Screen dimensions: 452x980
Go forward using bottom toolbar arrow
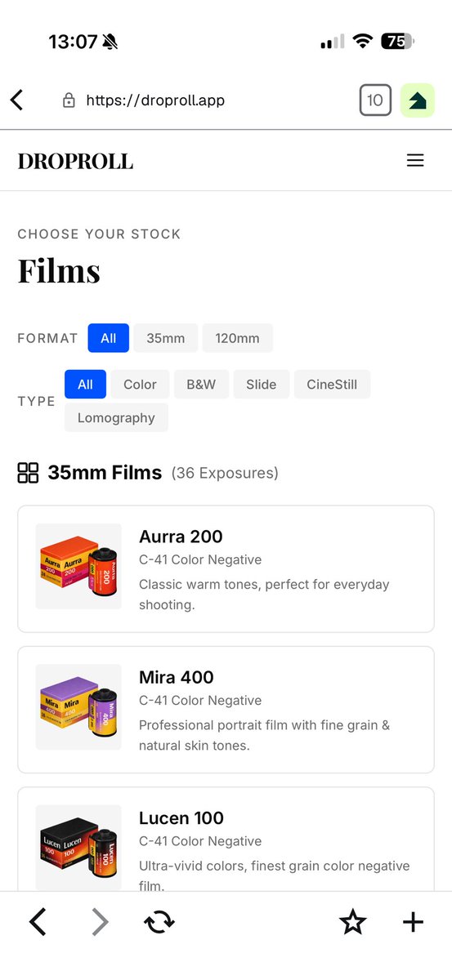[x=100, y=922]
